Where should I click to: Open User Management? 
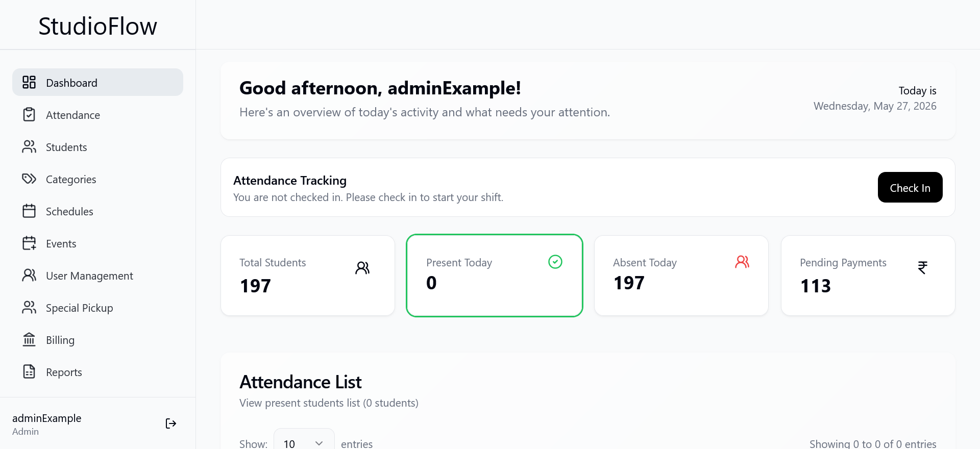click(x=97, y=275)
